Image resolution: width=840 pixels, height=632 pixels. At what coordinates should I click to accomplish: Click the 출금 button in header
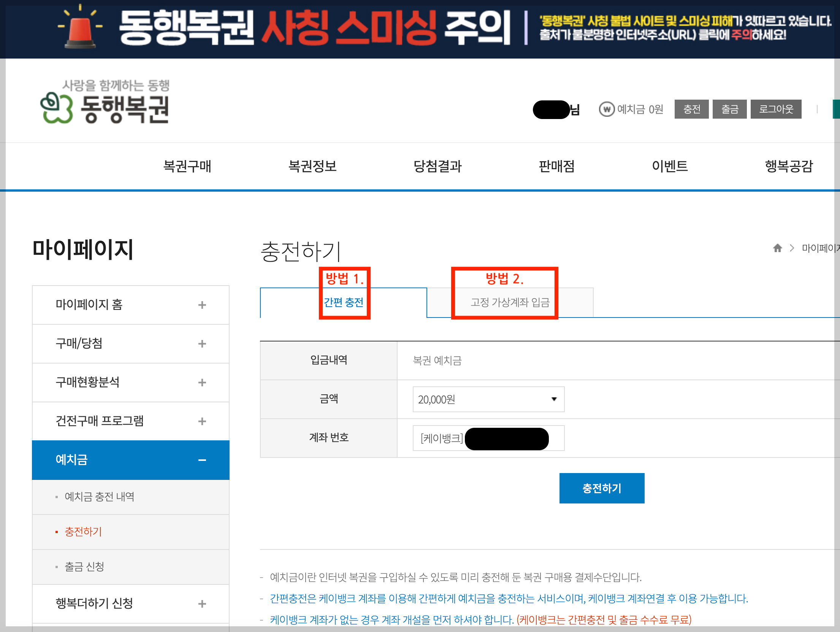click(729, 110)
